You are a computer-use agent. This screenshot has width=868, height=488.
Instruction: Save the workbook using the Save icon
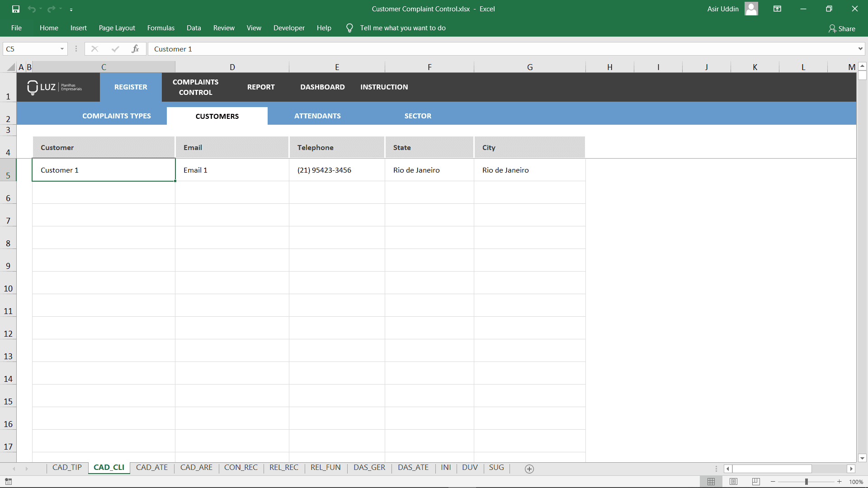tap(16, 9)
